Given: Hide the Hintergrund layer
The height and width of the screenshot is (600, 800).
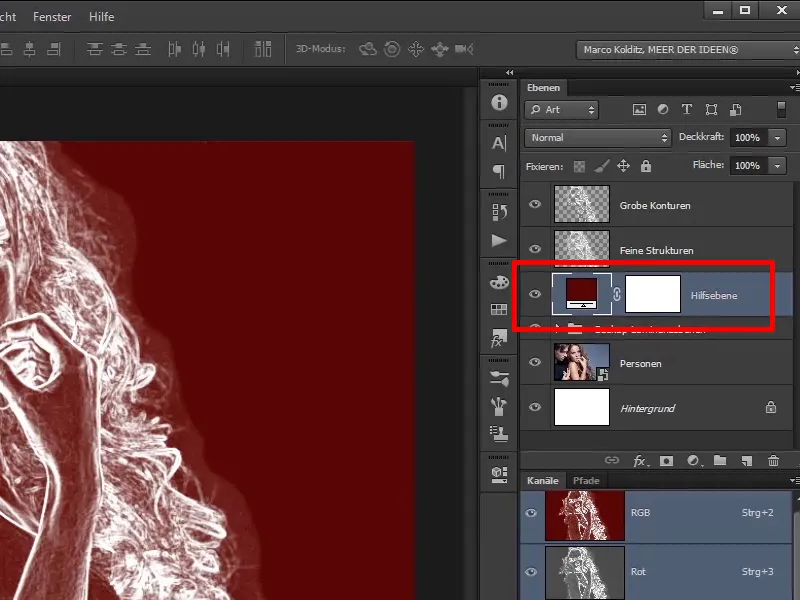Looking at the screenshot, I should click(x=535, y=407).
